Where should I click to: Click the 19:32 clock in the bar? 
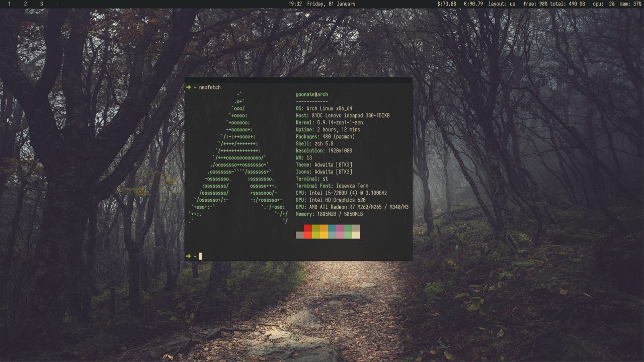point(295,4)
